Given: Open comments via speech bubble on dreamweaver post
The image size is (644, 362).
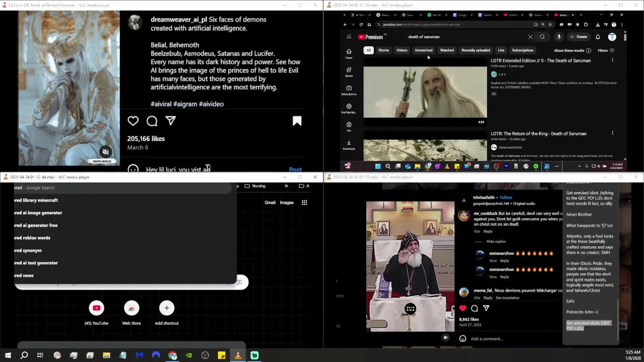Looking at the screenshot, I should [152, 121].
